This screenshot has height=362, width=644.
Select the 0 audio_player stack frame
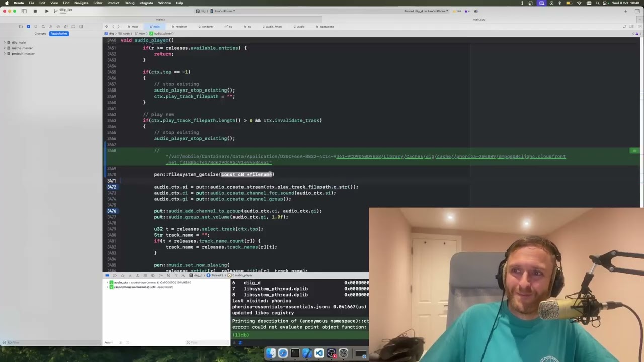pos(240,275)
